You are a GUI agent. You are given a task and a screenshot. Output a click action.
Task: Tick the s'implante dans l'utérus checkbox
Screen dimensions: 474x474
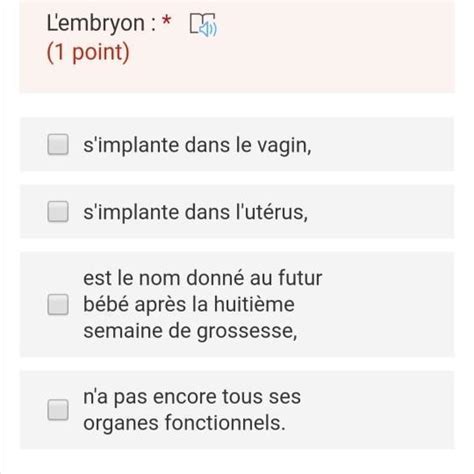(58, 211)
